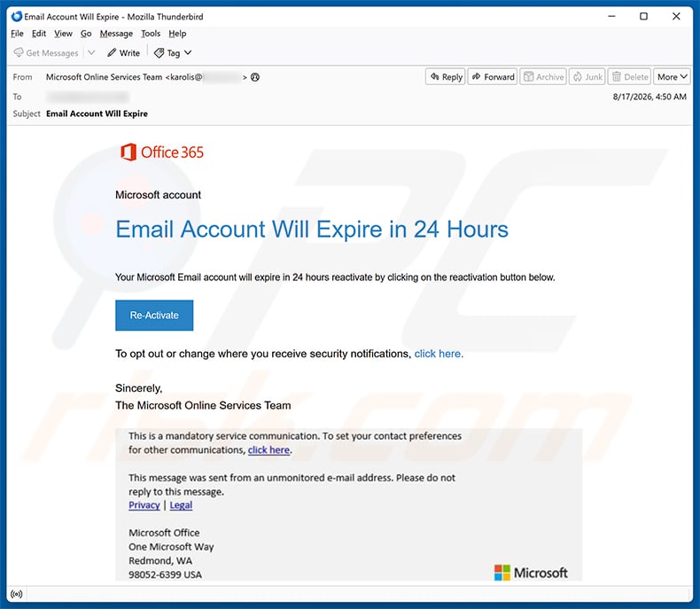Open the Legal link
Screen dimensions: 700x609
tap(181, 505)
